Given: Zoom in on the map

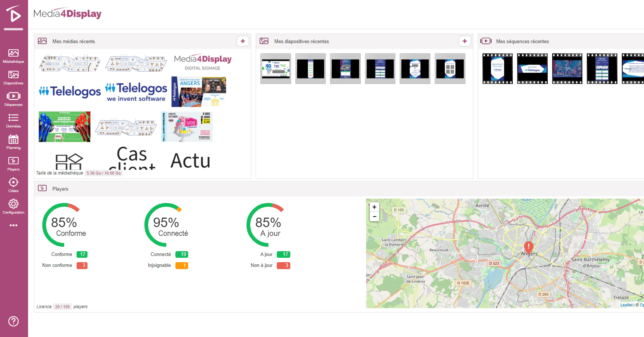Looking at the screenshot, I should 374,207.
